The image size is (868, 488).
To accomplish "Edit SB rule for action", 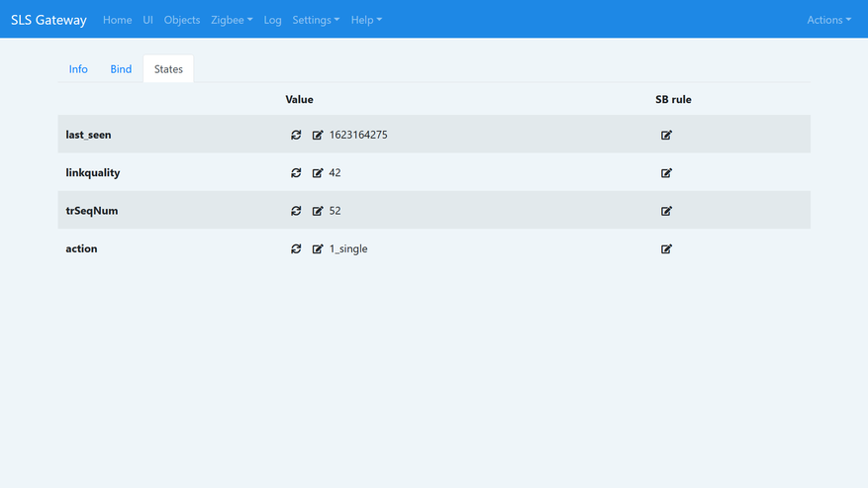I will [666, 249].
